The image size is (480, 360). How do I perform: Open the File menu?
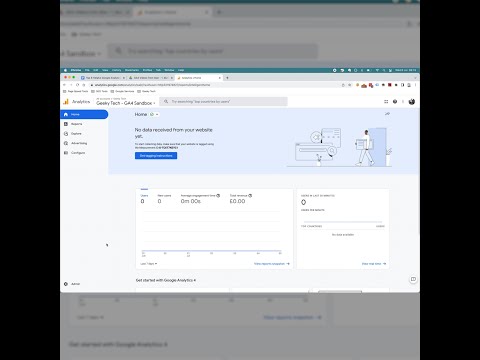point(87,70)
